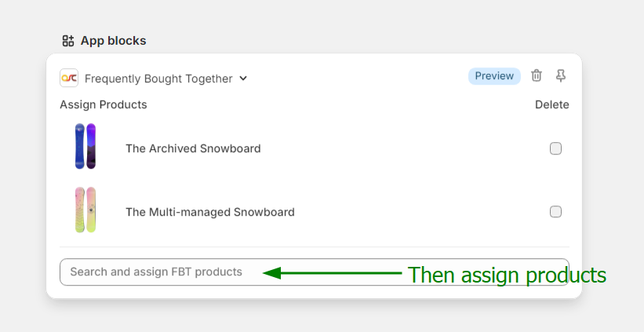Image resolution: width=644 pixels, height=332 pixels.
Task: Delete the block with the trash icon
Action: (x=537, y=75)
